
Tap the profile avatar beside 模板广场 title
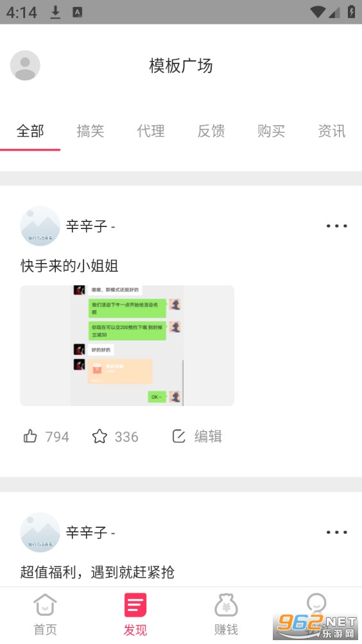[25, 65]
